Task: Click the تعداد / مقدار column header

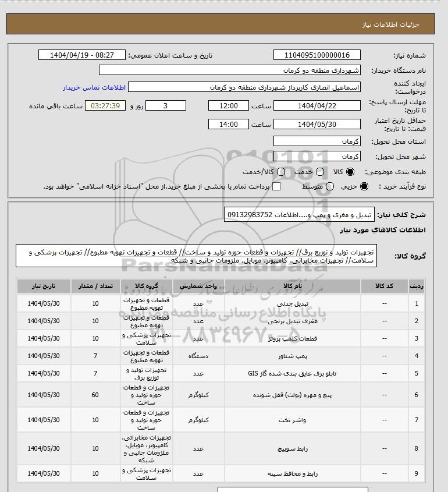Action: [95, 286]
